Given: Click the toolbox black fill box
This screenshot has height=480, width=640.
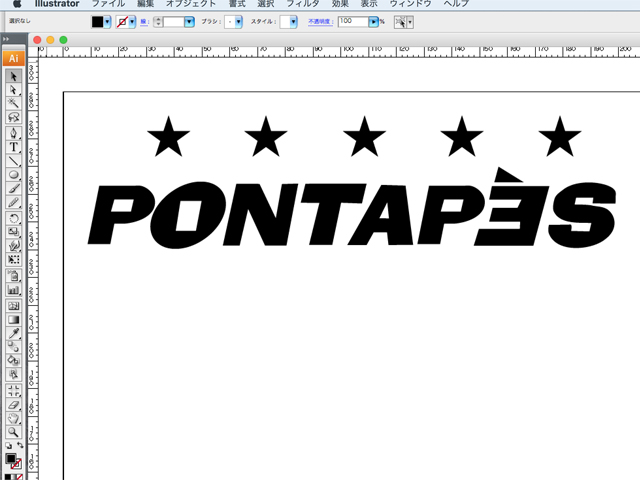Looking at the screenshot, I should (10, 459).
